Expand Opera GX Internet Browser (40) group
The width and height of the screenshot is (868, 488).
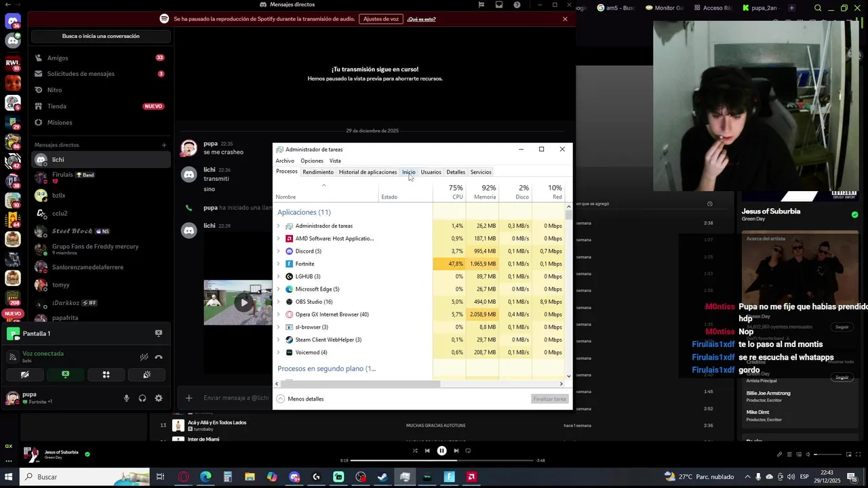[278, 314]
